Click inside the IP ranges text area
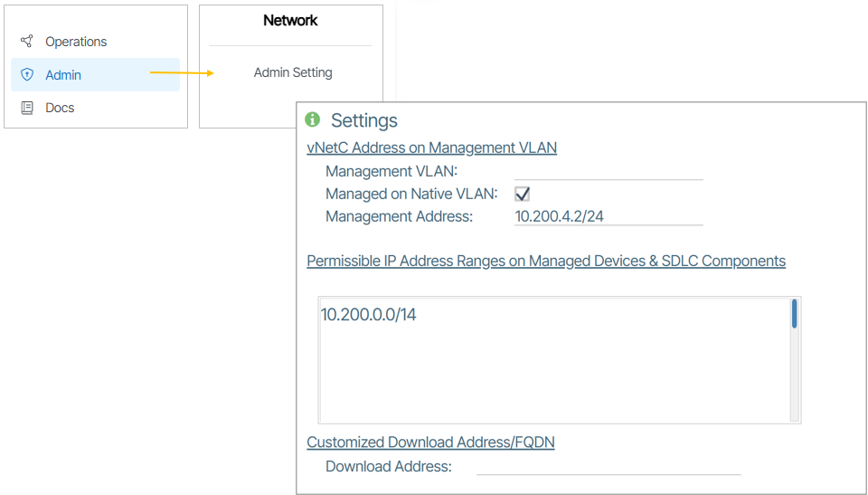The image size is (868, 495). coord(552,362)
